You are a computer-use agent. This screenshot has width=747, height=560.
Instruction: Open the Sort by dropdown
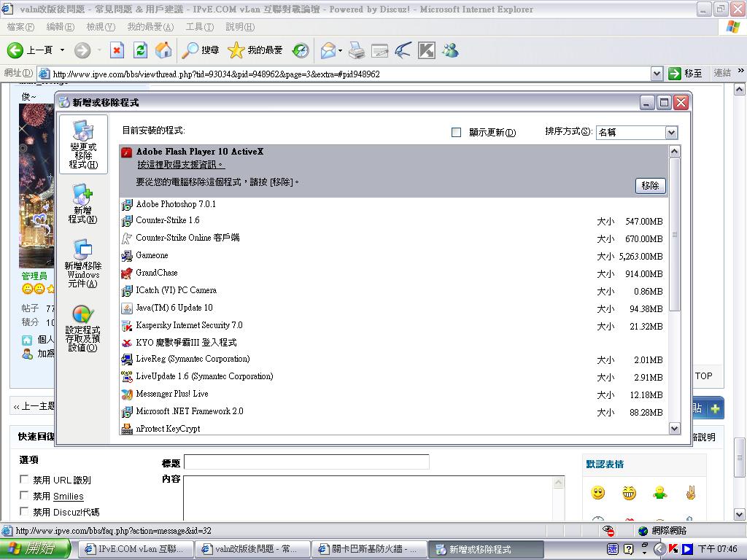pyautogui.click(x=671, y=133)
